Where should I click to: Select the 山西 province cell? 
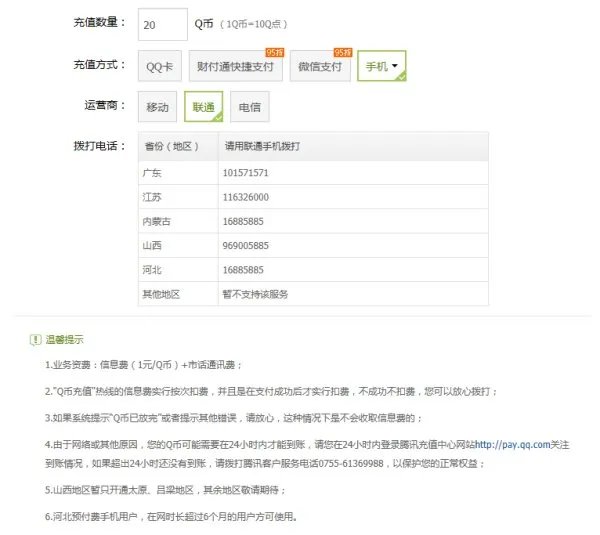click(x=178, y=246)
